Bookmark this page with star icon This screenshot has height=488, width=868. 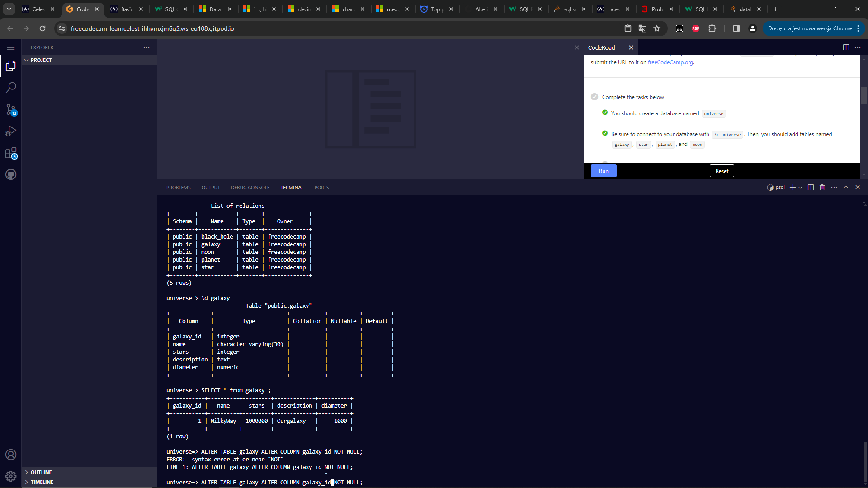coord(657,28)
